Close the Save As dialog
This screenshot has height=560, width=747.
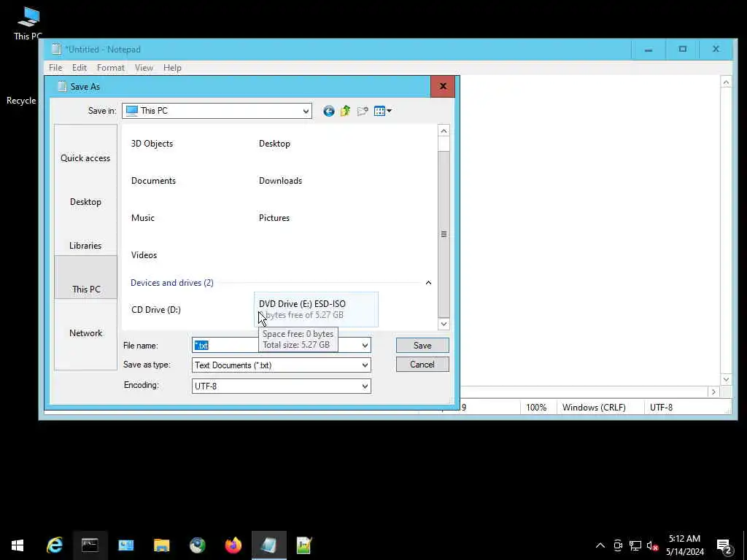443,86
